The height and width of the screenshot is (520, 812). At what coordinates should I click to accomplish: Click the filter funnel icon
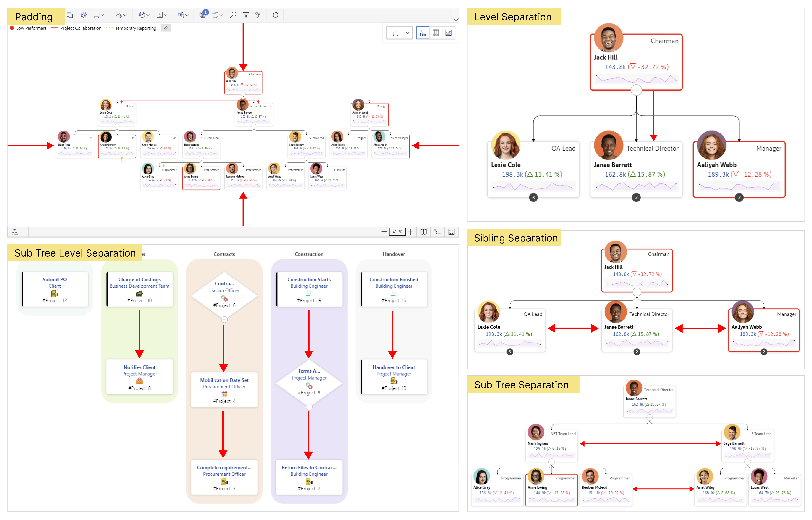tap(246, 15)
